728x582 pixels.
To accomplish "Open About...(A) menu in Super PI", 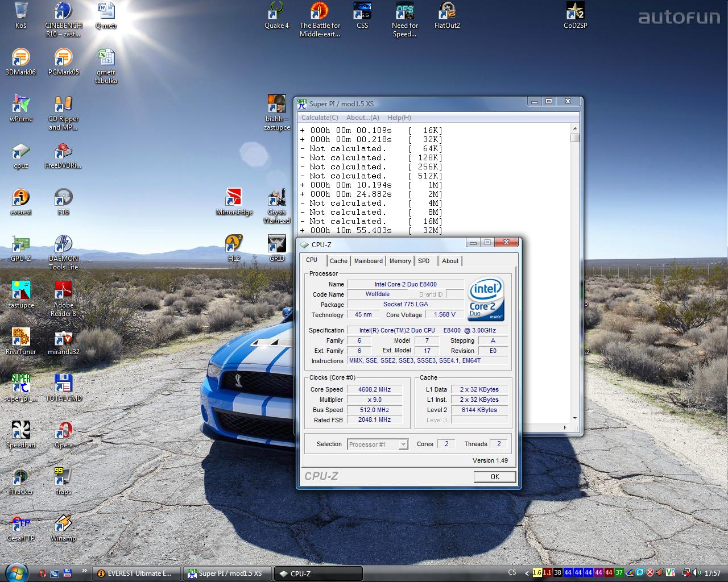I will [363, 118].
